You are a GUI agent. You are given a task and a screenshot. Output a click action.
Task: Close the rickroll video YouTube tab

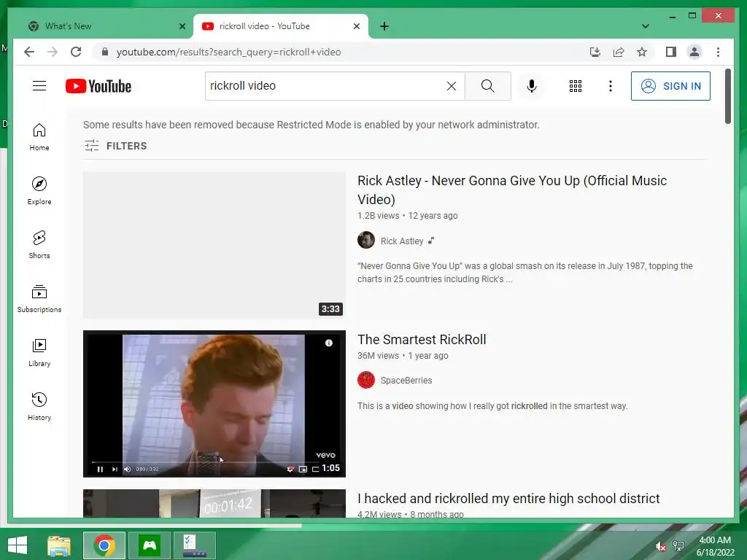(356, 26)
